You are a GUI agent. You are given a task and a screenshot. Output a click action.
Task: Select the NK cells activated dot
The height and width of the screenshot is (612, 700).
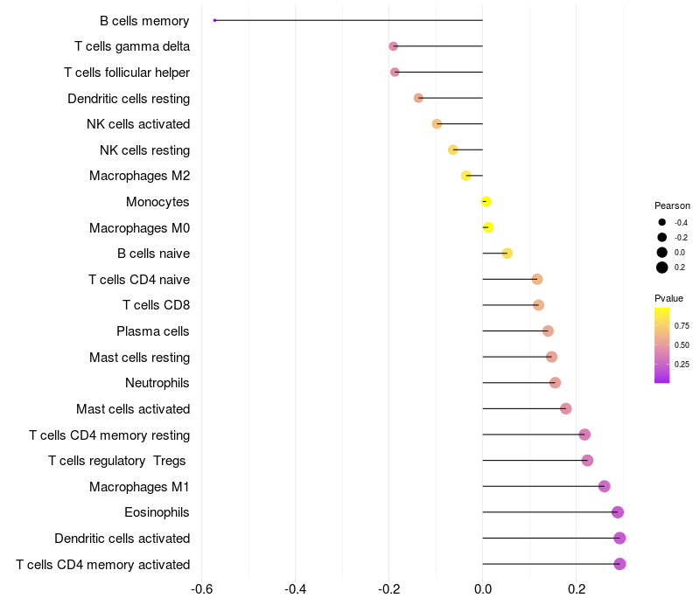tap(437, 124)
